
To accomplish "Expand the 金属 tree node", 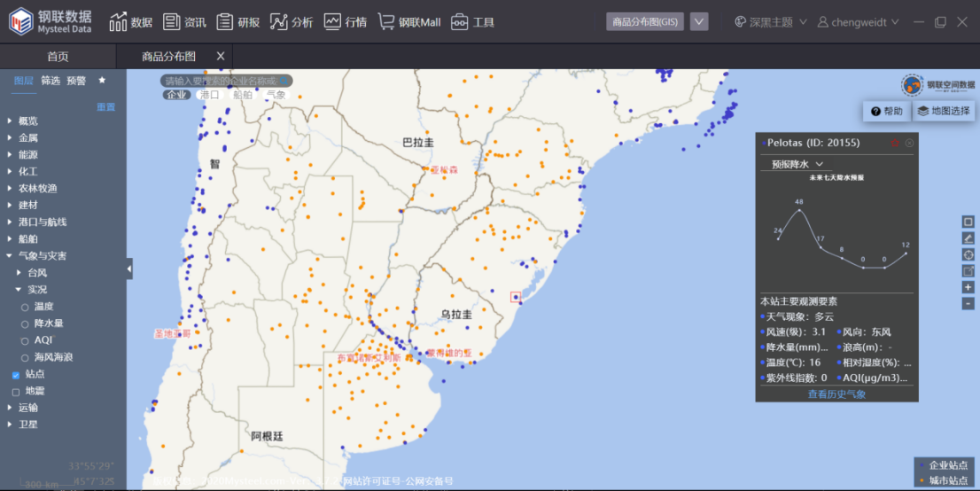I will coord(10,137).
